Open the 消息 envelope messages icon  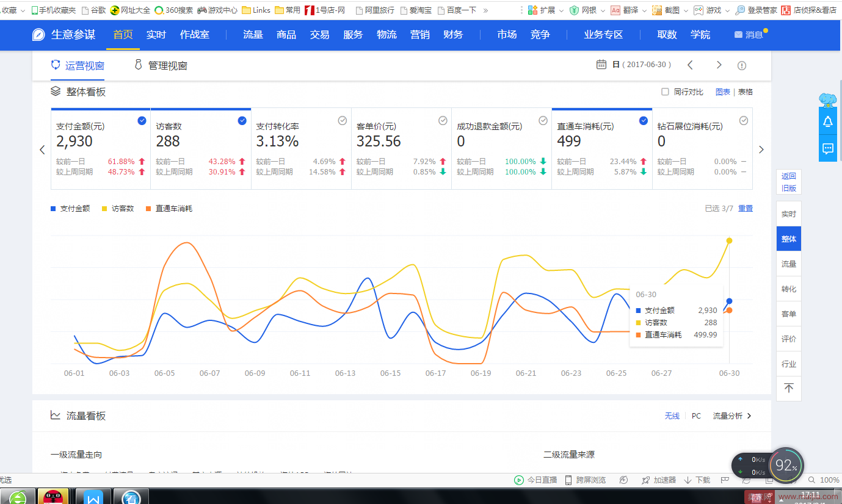pyautogui.click(x=739, y=35)
